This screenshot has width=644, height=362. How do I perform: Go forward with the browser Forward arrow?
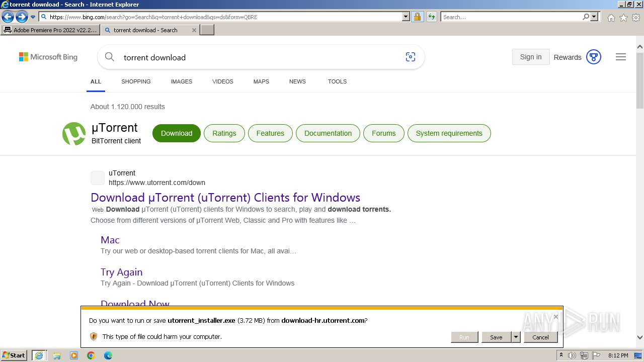click(x=21, y=17)
